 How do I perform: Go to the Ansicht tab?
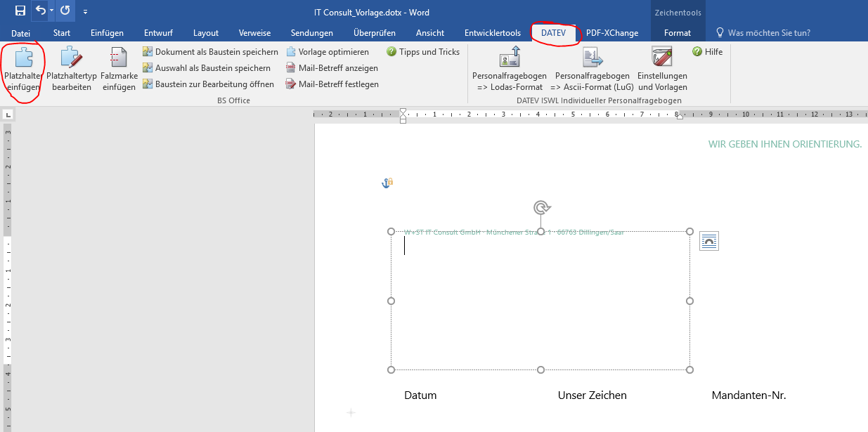coord(430,33)
